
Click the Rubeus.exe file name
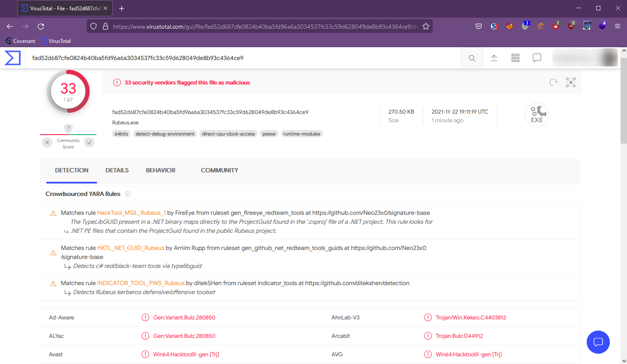125,123
